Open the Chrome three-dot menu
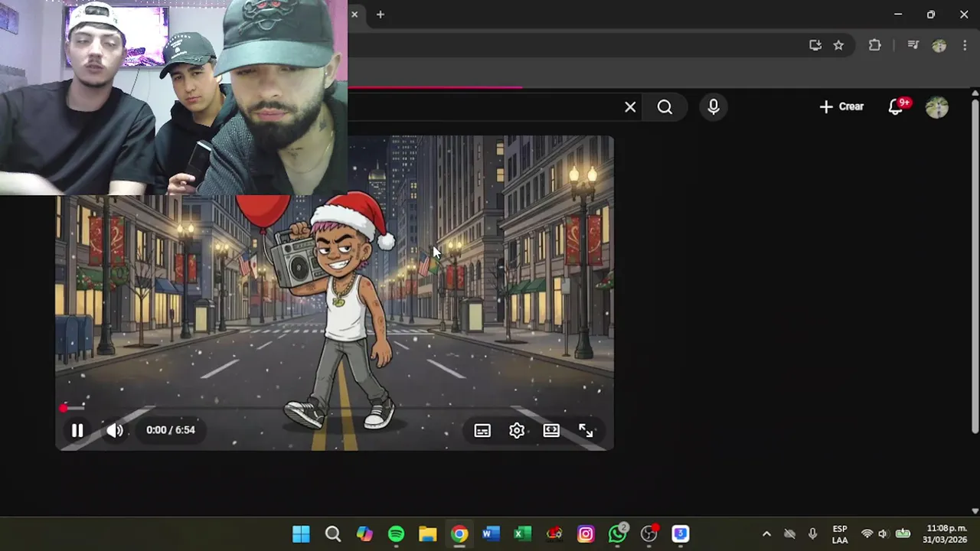This screenshot has width=980, height=551. 965,45
